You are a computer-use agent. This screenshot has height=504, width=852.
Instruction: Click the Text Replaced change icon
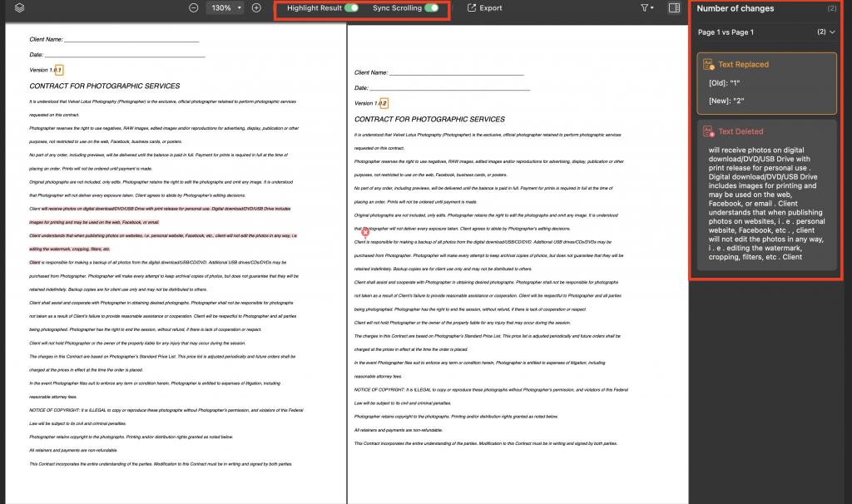point(708,64)
